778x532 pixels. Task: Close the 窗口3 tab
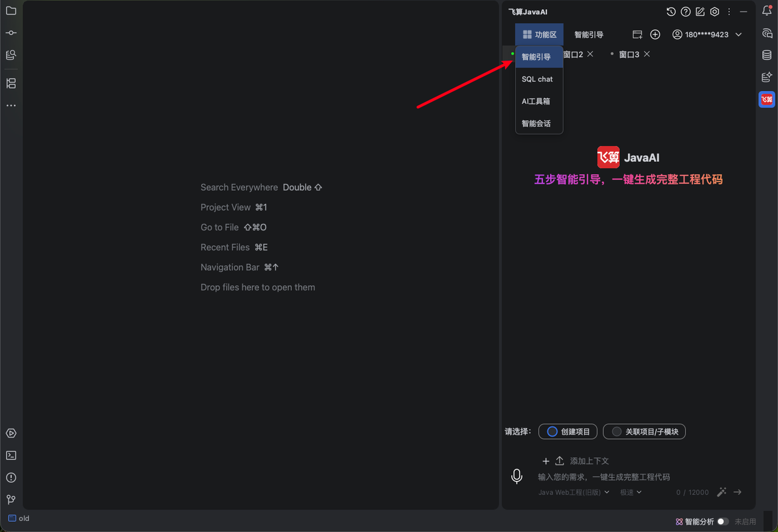647,54
